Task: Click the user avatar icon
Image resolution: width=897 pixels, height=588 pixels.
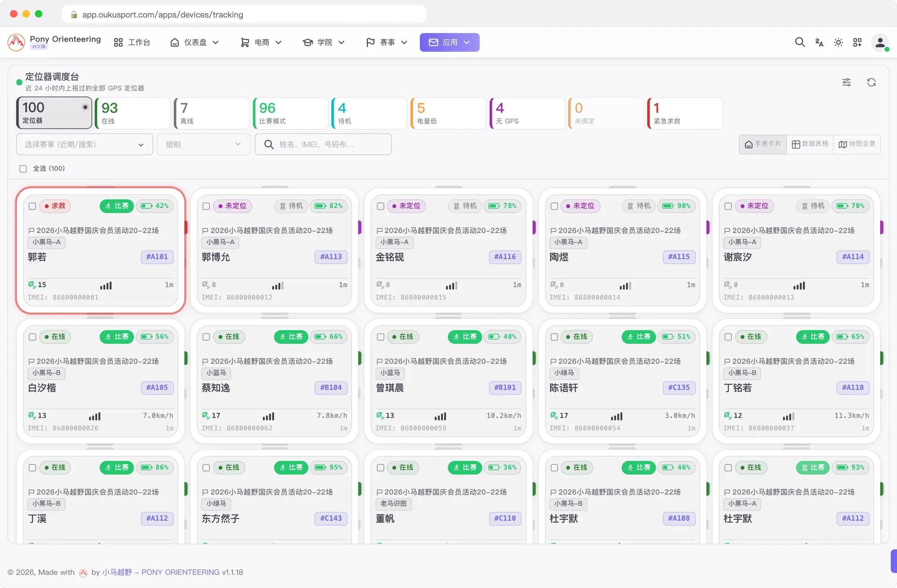Action: click(x=880, y=43)
